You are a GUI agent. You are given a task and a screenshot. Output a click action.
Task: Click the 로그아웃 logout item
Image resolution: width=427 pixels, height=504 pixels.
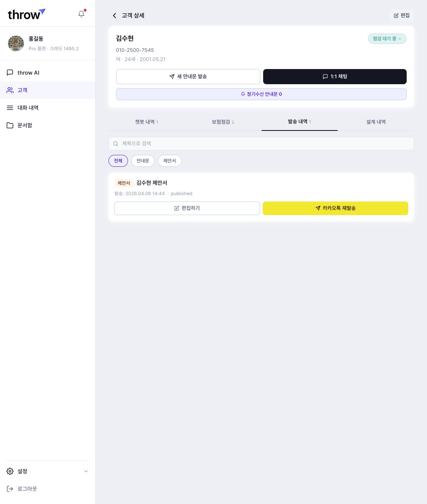[x=27, y=489]
